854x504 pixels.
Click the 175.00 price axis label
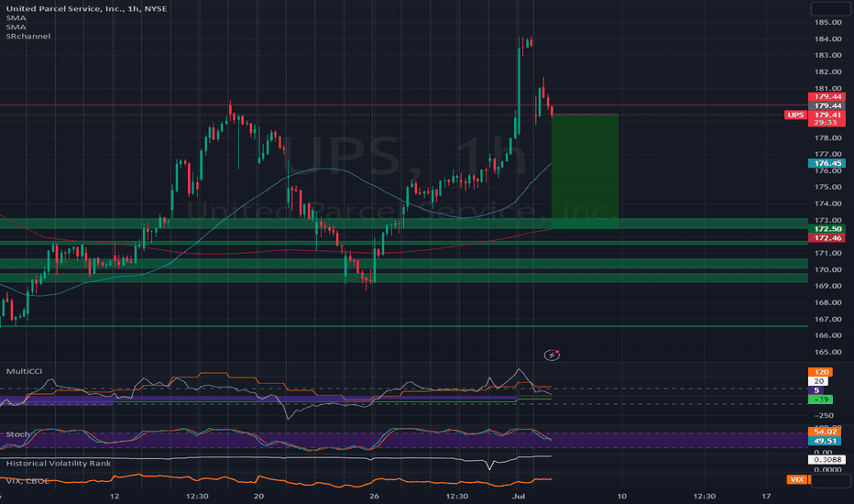[827, 187]
